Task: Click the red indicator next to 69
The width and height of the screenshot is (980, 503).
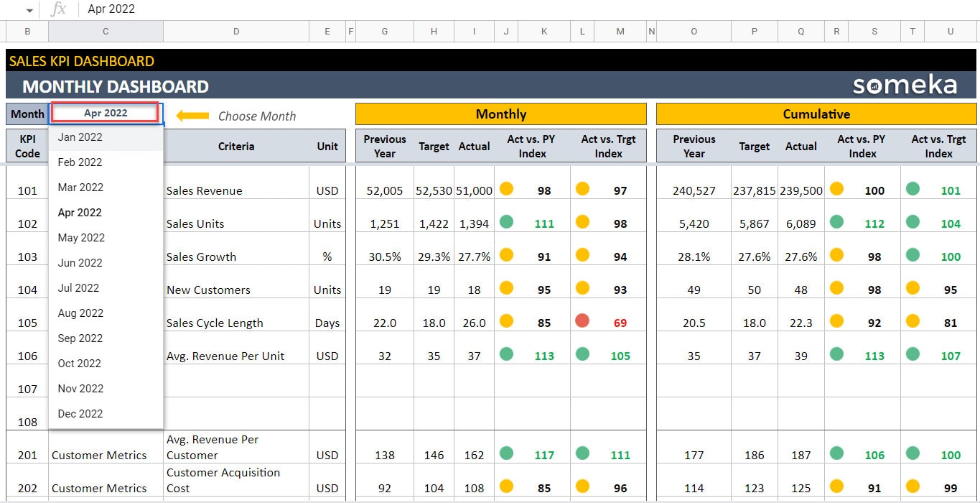Action: coord(582,320)
